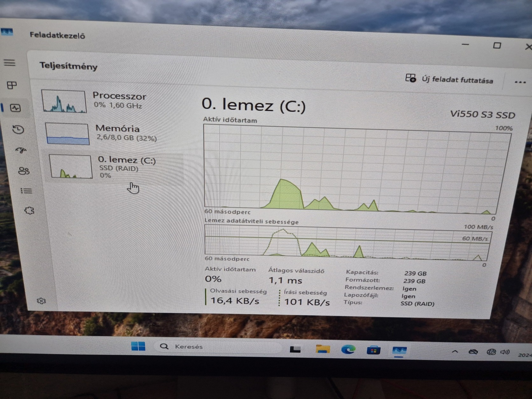The image size is (532, 399).
Task: Click "60 másodperc" under Aktív időtartam graph
Action: pyautogui.click(x=227, y=212)
